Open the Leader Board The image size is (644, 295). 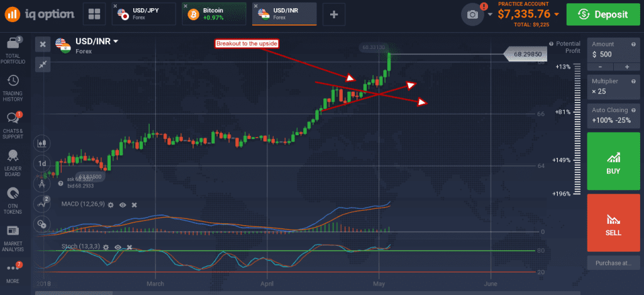[14, 163]
